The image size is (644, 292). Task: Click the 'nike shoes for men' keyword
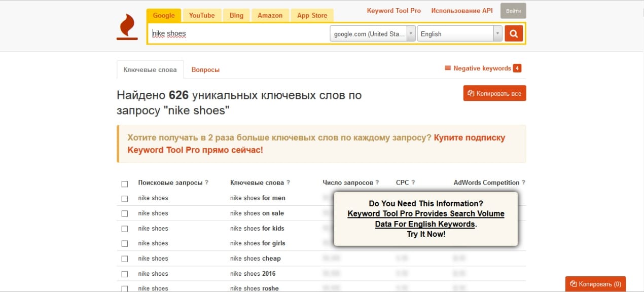(258, 198)
